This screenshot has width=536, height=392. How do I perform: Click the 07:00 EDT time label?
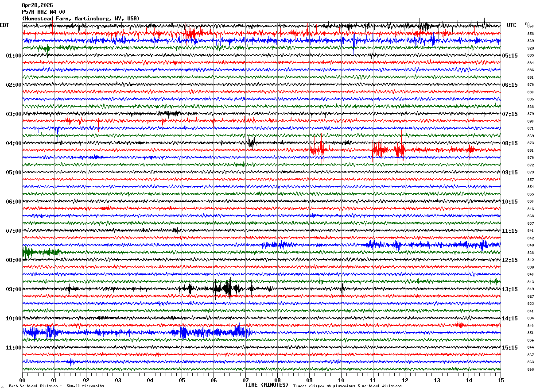(x=14, y=231)
